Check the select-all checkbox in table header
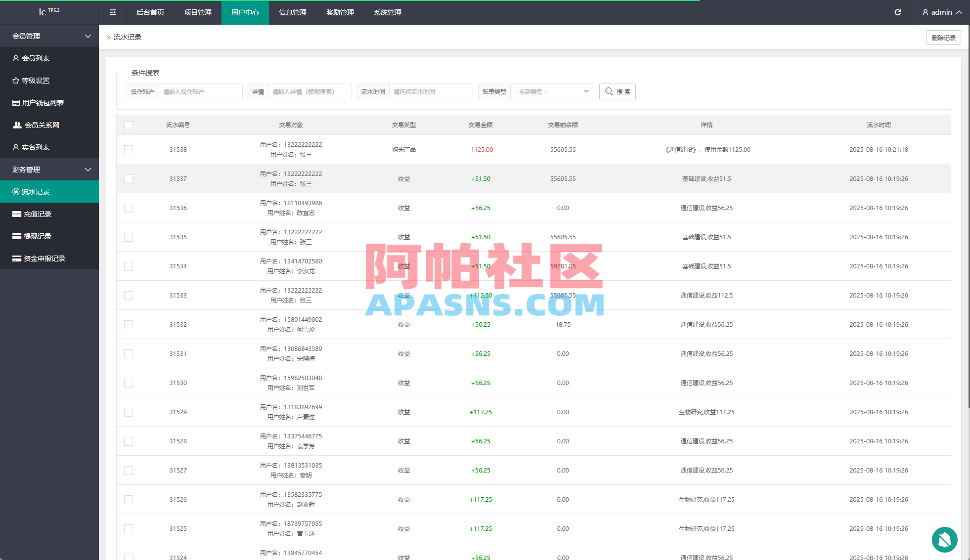The image size is (970, 560). [x=129, y=125]
